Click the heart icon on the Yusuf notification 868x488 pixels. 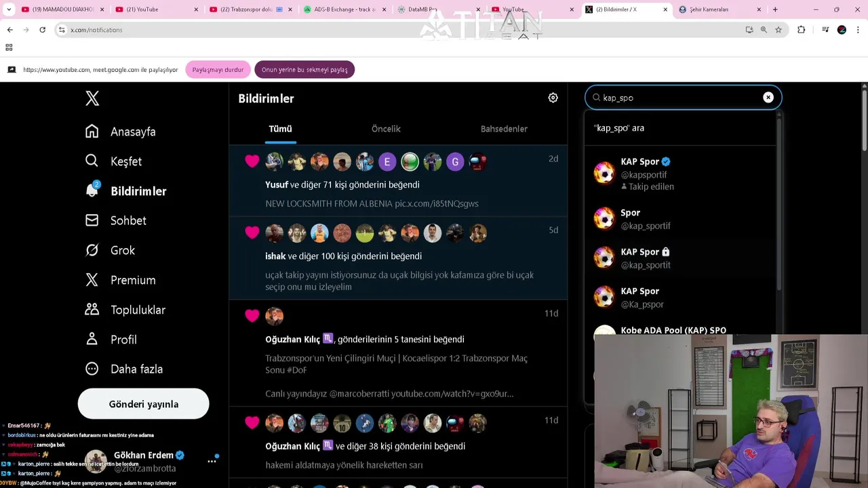[252, 161]
